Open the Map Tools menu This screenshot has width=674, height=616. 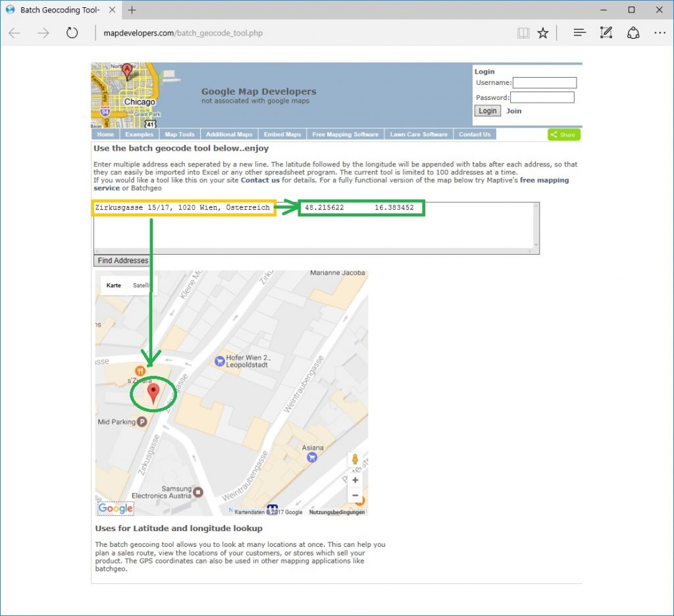click(179, 134)
